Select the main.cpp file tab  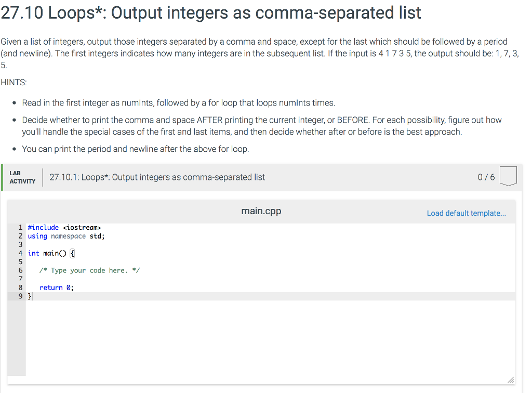click(261, 211)
